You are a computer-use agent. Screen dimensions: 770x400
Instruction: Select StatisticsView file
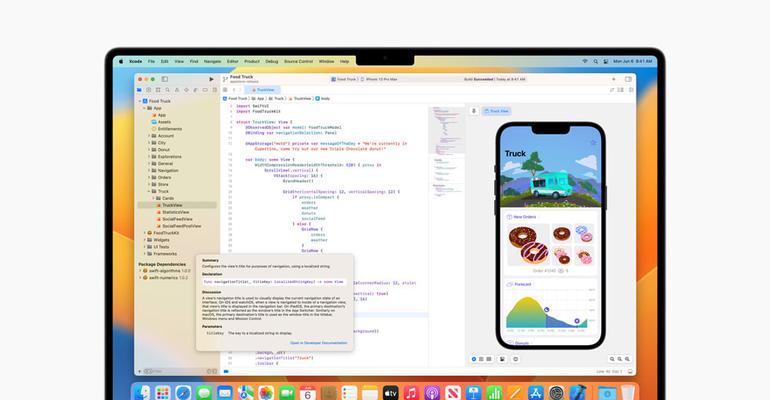(x=175, y=212)
